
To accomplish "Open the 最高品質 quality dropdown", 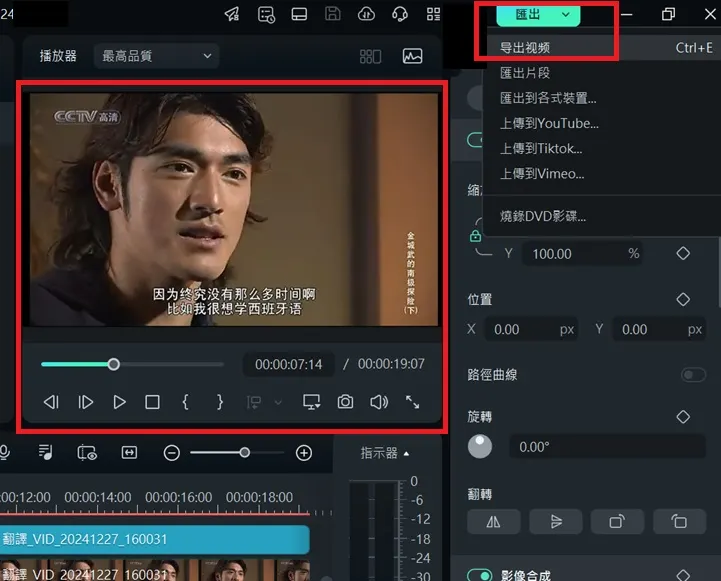I will [156, 56].
